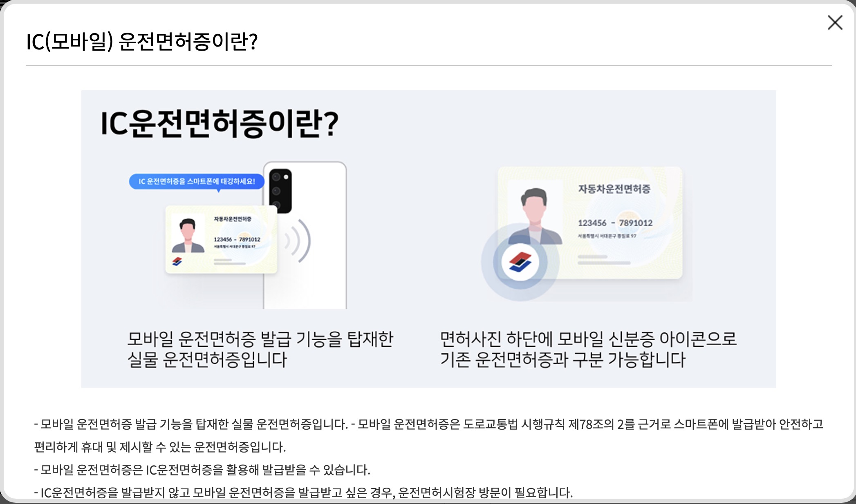Click the large mobile ID icon circle
The image size is (856, 504).
click(520, 262)
